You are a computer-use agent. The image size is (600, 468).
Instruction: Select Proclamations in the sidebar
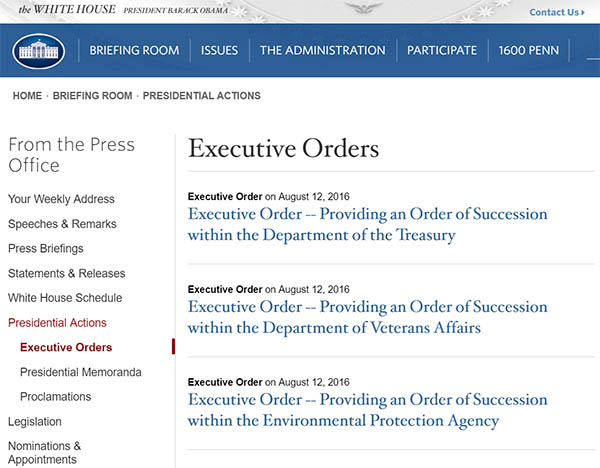tap(55, 397)
